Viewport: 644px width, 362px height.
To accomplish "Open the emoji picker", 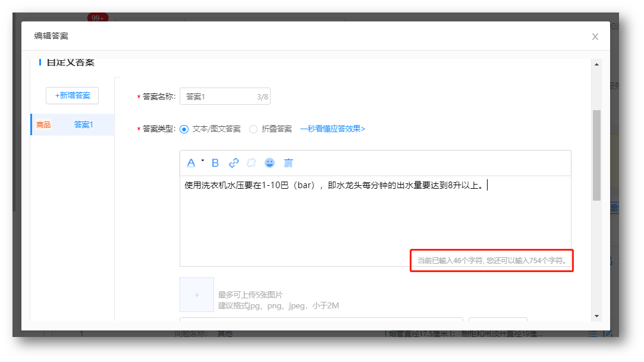I will pyautogui.click(x=269, y=163).
